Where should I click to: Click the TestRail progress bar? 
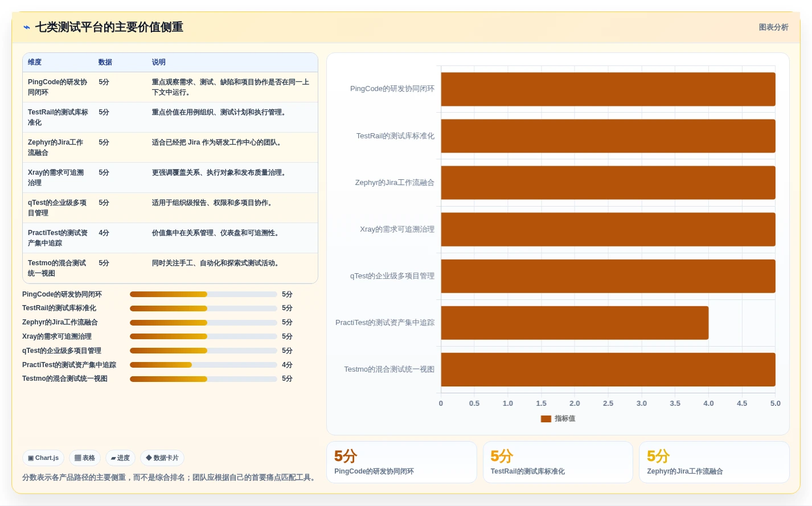coord(203,308)
